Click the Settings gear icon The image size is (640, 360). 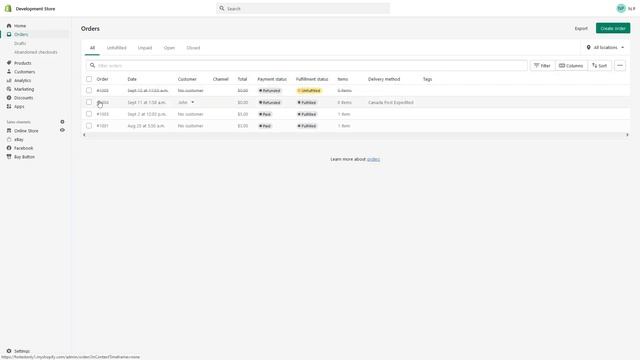[x=9, y=351]
